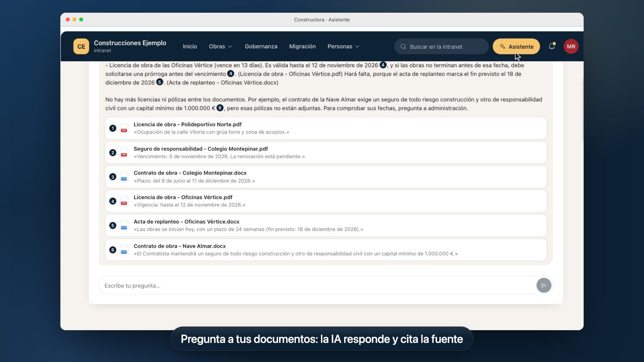Click source number 4 badge in the list
644x362 pixels.
113,201
